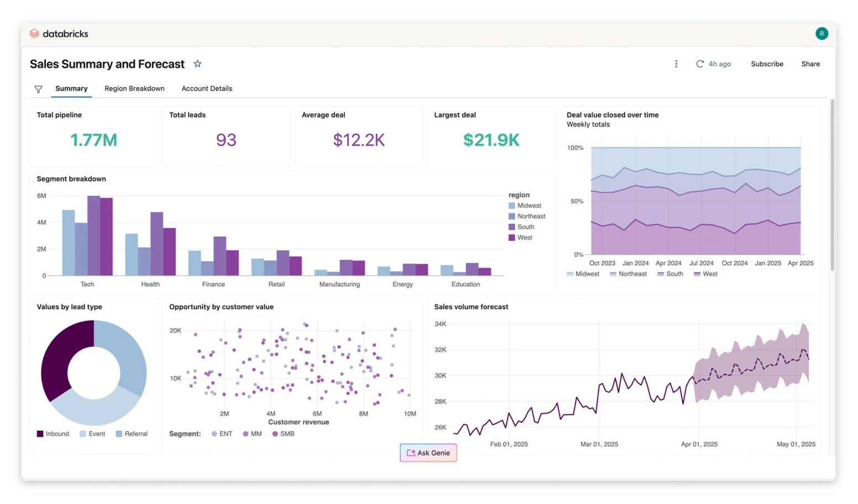
Task: Toggle Midwest swatch in Deal value legend
Action: (x=570, y=274)
